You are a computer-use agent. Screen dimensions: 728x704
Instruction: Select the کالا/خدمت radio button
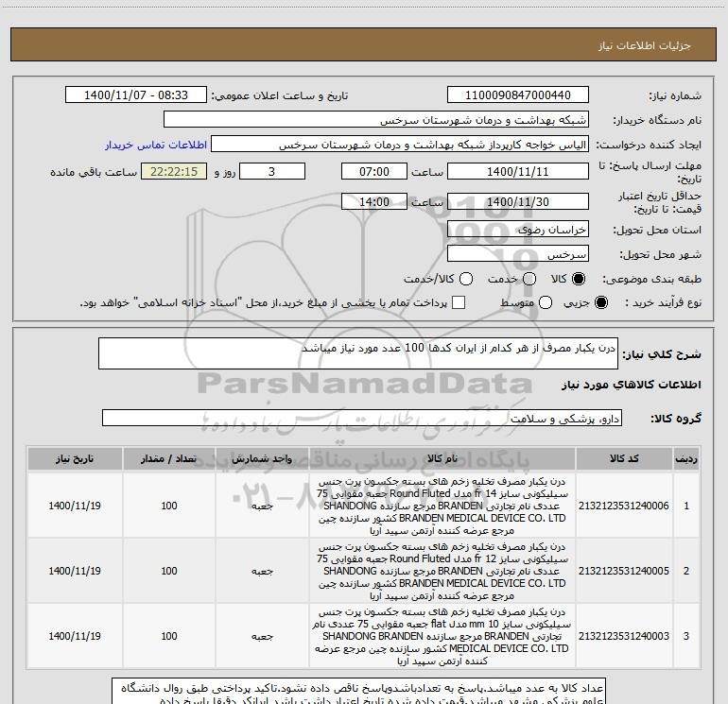(466, 279)
